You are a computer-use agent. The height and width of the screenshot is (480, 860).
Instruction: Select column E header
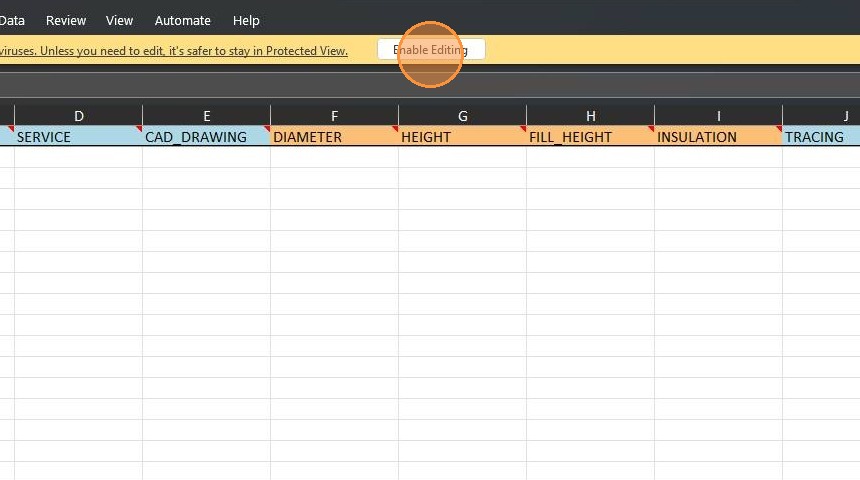[x=206, y=116]
